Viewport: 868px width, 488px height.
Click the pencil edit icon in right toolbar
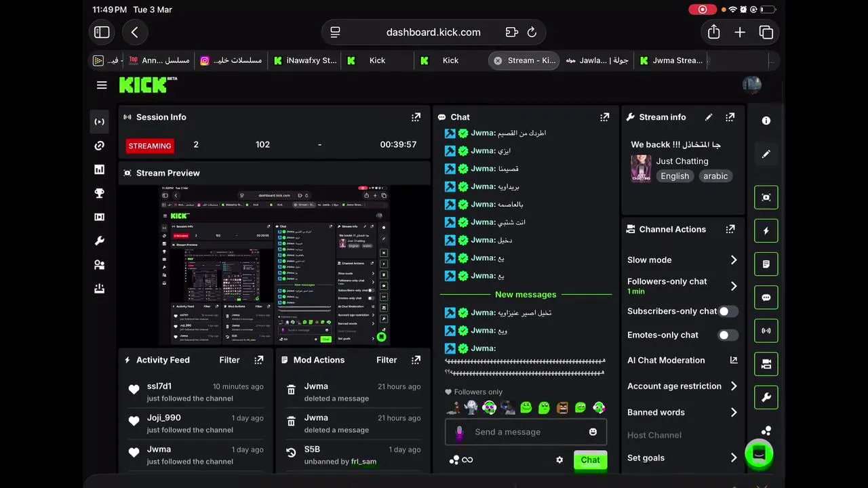coord(766,155)
